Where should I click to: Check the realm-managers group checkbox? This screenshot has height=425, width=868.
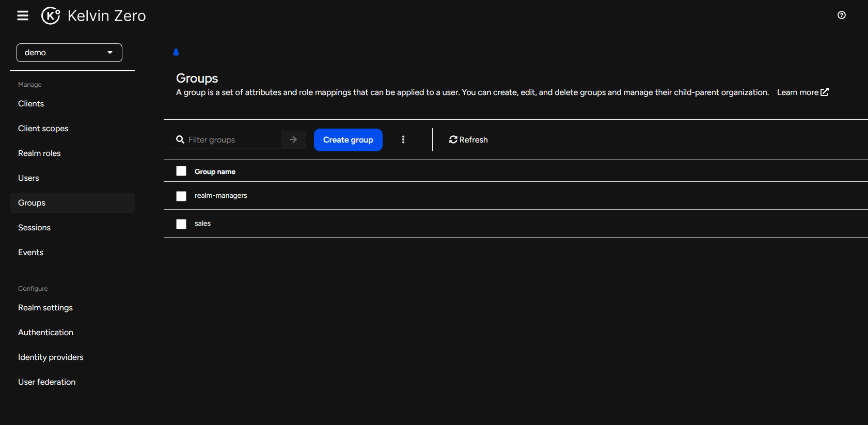pyautogui.click(x=181, y=196)
